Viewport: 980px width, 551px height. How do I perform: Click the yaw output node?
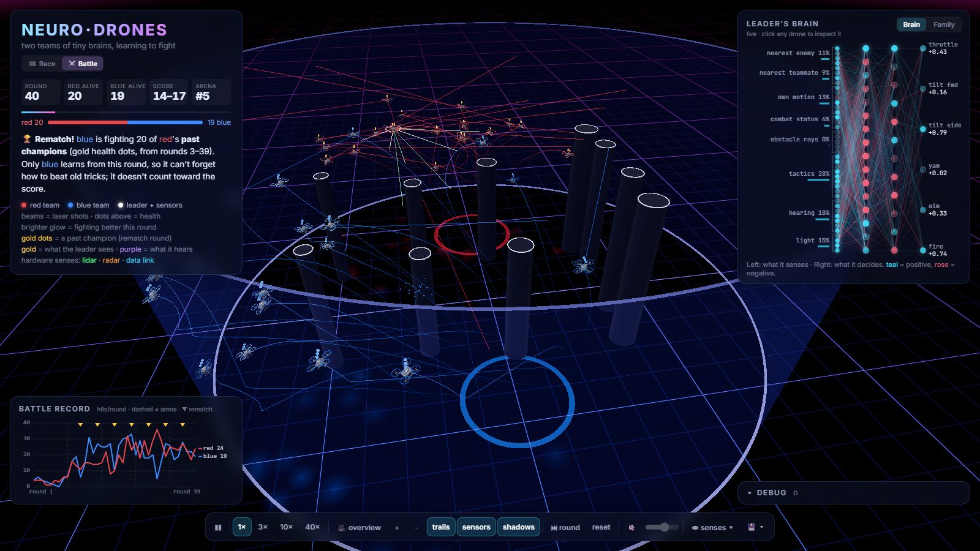(922, 170)
